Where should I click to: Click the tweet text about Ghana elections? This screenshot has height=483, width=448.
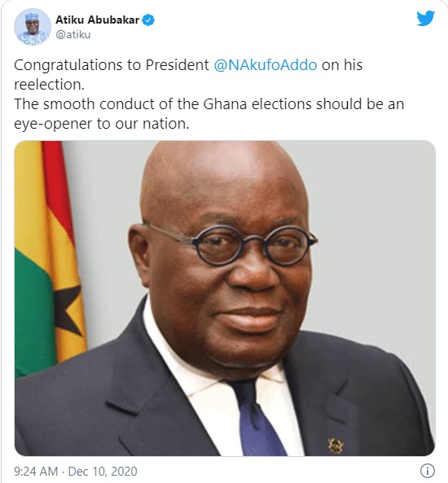(209, 104)
